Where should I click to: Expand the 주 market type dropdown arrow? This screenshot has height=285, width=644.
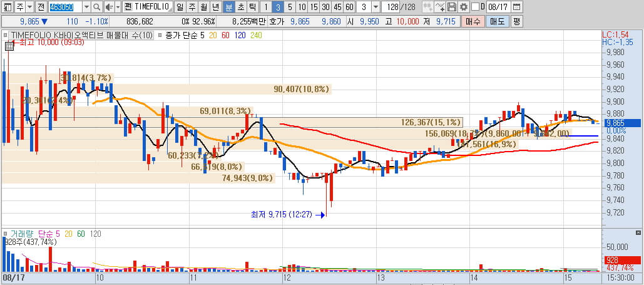(x=29, y=7)
